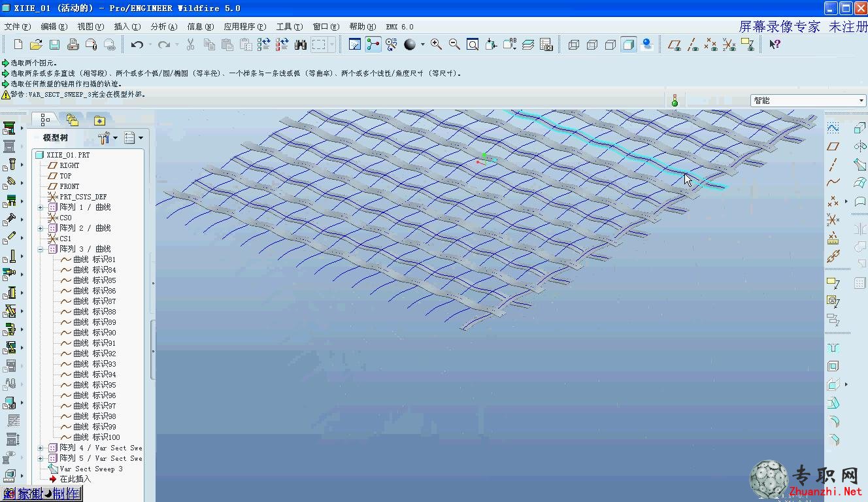Open the display style dropdown arrow beside sphere

tap(422, 44)
